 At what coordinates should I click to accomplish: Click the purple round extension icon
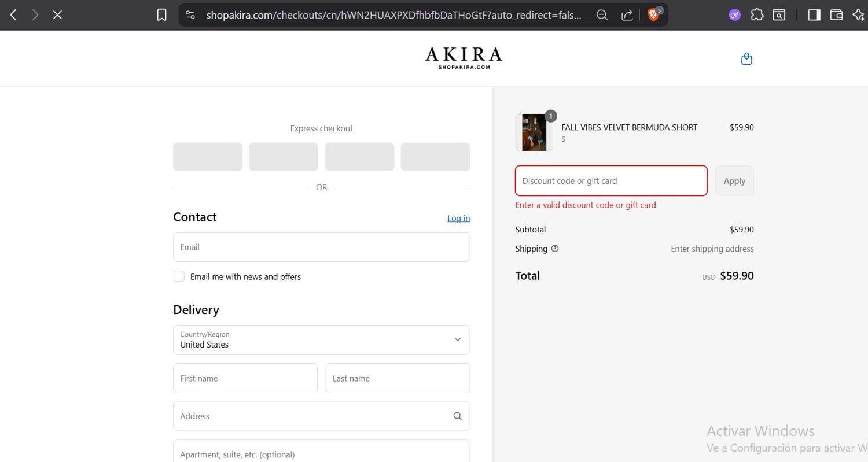pos(734,15)
